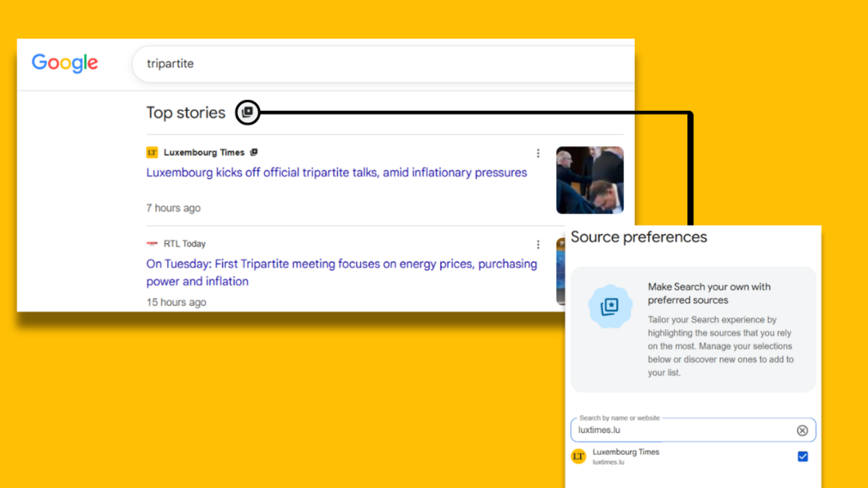
Task: Click Make Search your own with preferred sources
Action: (x=709, y=293)
